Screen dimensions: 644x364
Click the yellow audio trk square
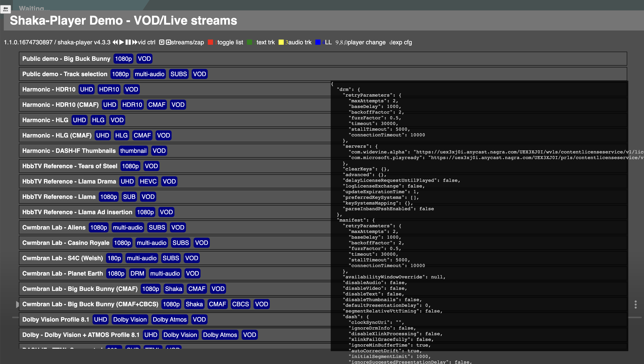281,42
